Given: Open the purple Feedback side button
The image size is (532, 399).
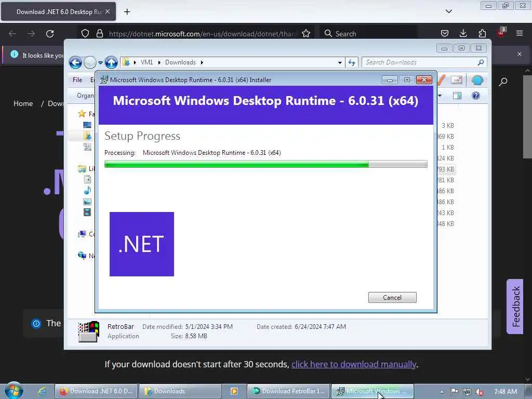Looking at the screenshot, I should [x=515, y=307].
